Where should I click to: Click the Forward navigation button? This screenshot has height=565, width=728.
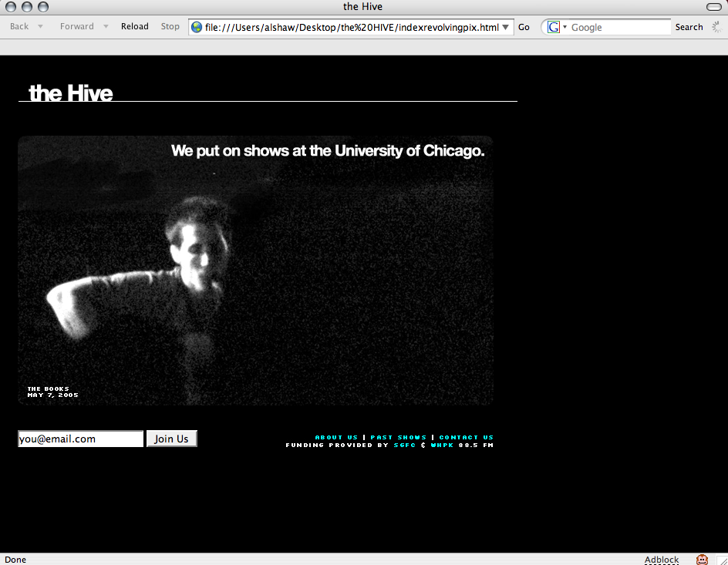pyautogui.click(x=76, y=26)
